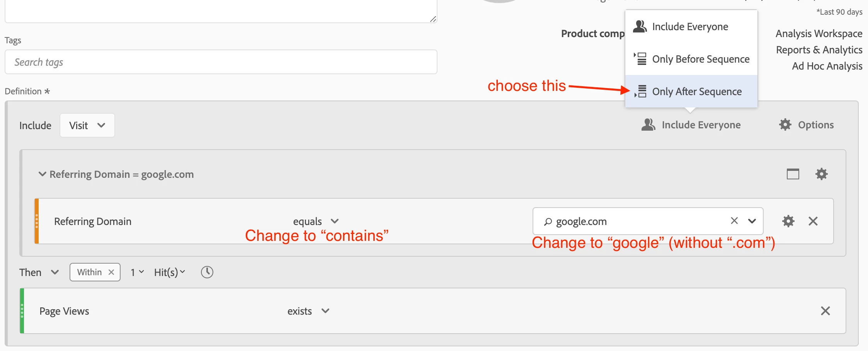Viewport: 868px width, 351px height.
Task: Click the clock time-restriction icon
Action: [207, 272]
